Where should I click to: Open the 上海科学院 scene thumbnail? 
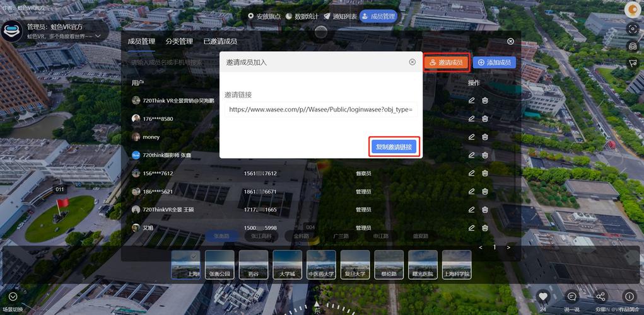tap(457, 265)
